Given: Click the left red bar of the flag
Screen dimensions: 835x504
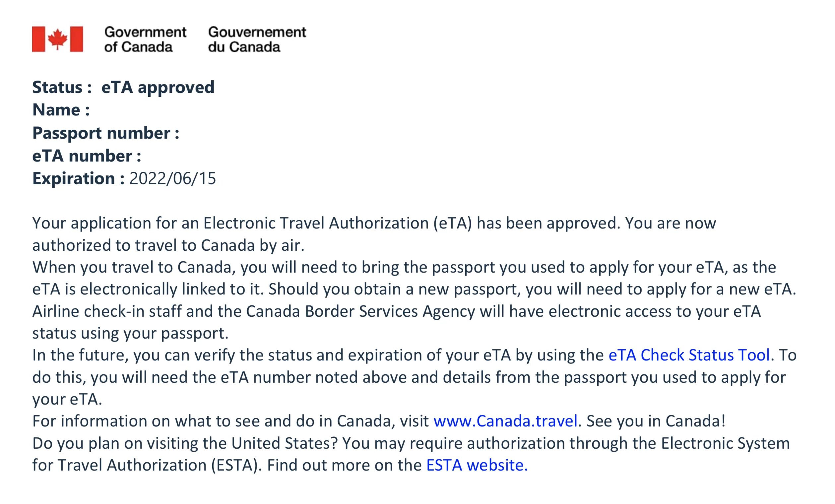Looking at the screenshot, I should (x=38, y=39).
